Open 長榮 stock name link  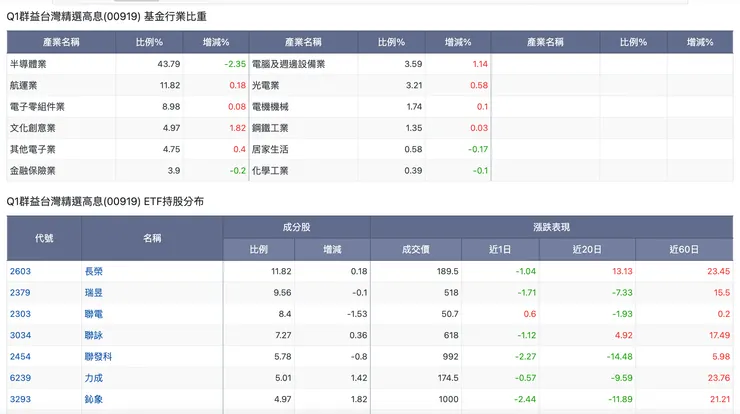pyautogui.click(x=93, y=271)
